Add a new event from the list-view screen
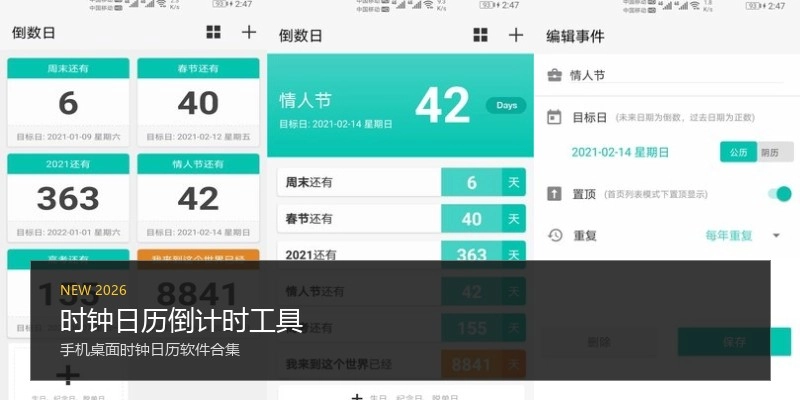The height and width of the screenshot is (400, 800). point(515,35)
